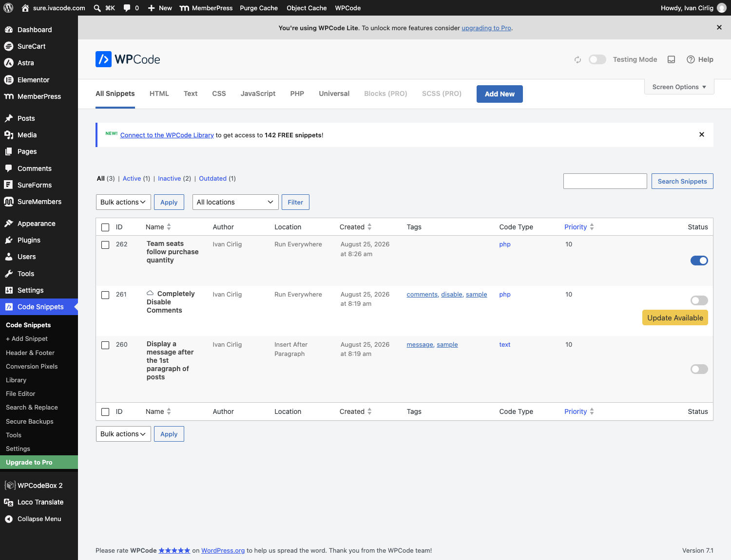
Task: Click the Collapse Menu arrow icon
Action: 9,519
